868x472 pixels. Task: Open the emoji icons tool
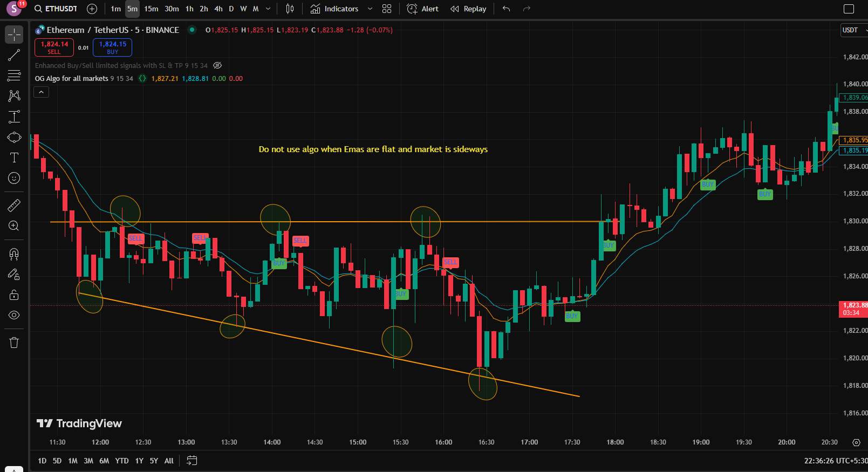click(x=14, y=178)
